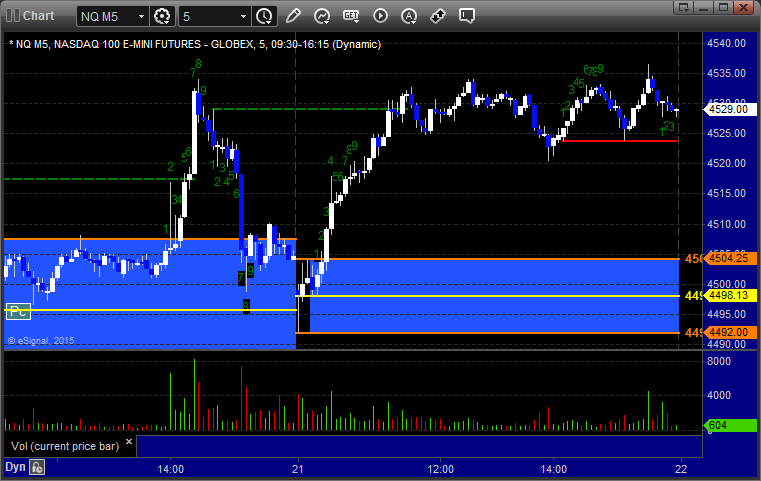Screen dimensions: 761x481
Task: Click the 21 date label on time axis
Action: 298,469
